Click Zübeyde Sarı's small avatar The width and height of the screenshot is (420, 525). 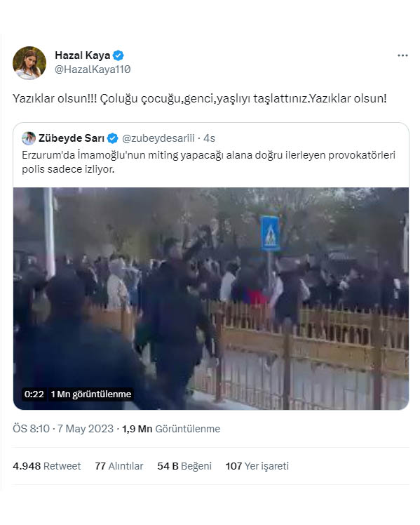[x=29, y=138]
